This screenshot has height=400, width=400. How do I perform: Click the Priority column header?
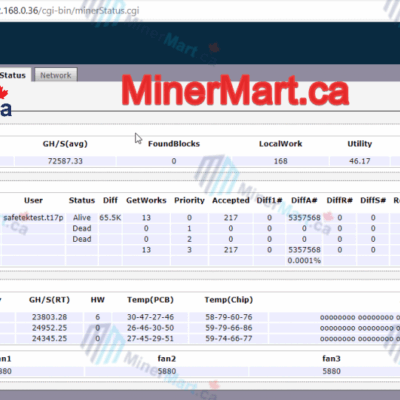(x=189, y=200)
